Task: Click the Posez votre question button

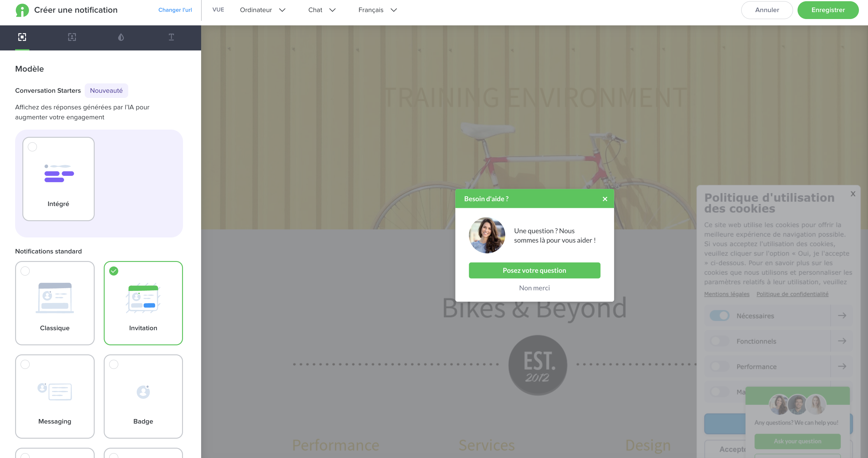Action: pos(534,271)
